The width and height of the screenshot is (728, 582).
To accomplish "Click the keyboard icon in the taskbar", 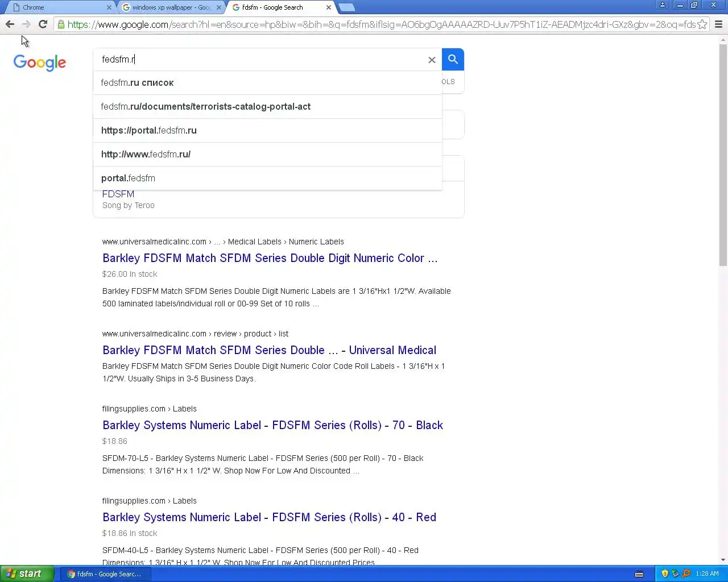I will pos(639,574).
